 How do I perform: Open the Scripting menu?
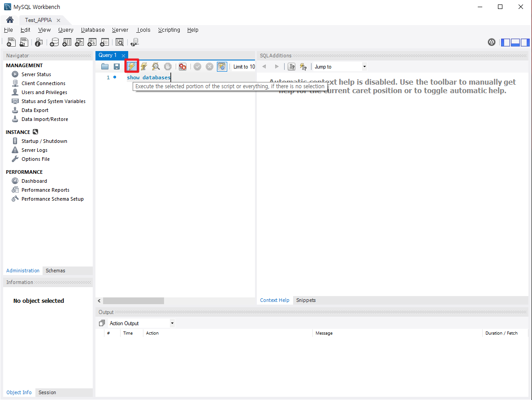coord(169,30)
